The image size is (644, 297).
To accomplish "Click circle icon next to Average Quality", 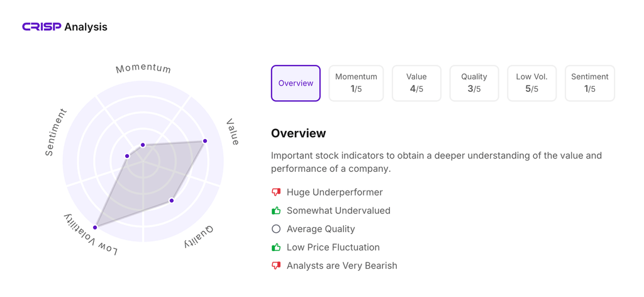I will [276, 229].
